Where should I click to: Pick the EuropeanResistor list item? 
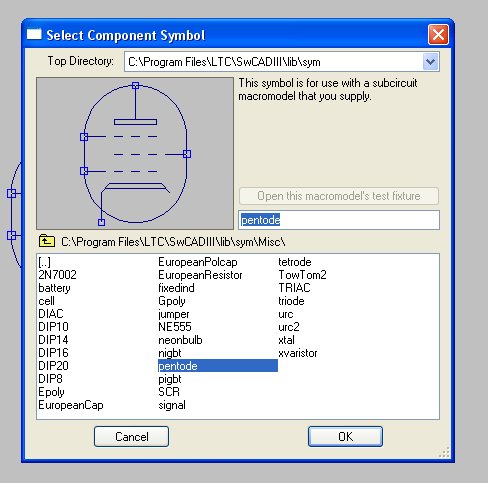200,275
